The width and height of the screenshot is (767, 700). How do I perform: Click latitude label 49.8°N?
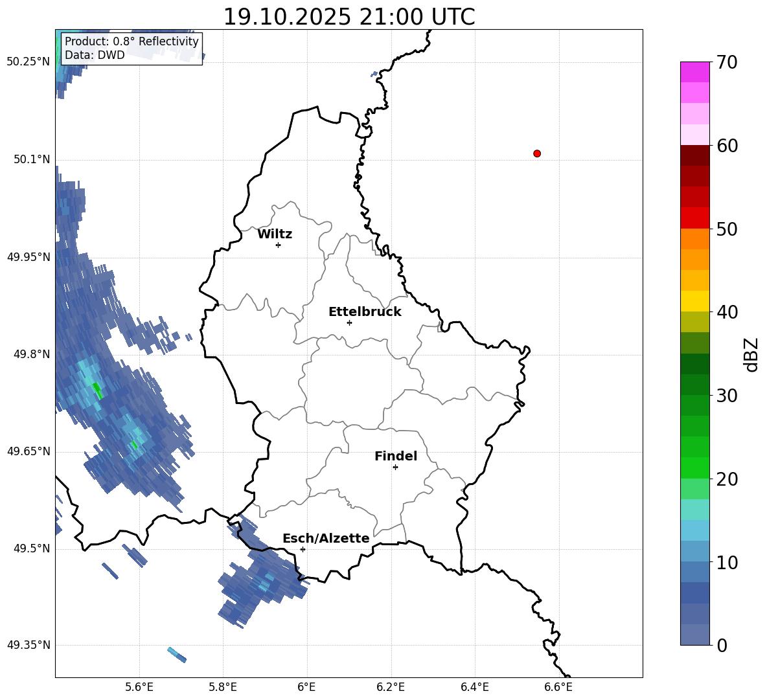32,354
